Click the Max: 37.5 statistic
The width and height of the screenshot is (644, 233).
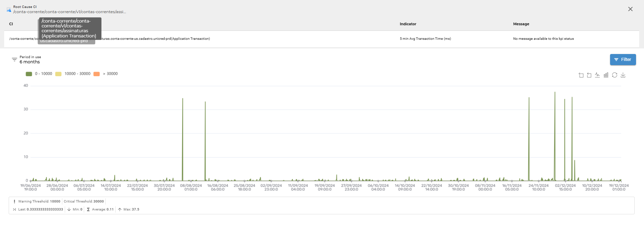coord(128,209)
